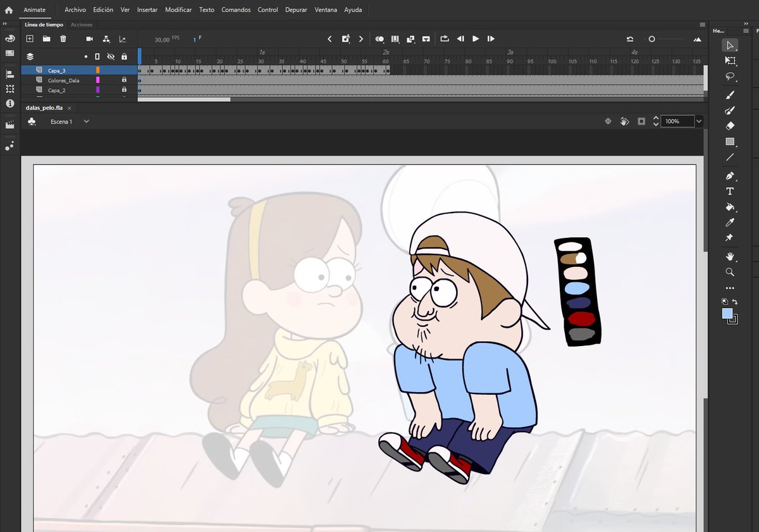Select the Text tool

[730, 191]
